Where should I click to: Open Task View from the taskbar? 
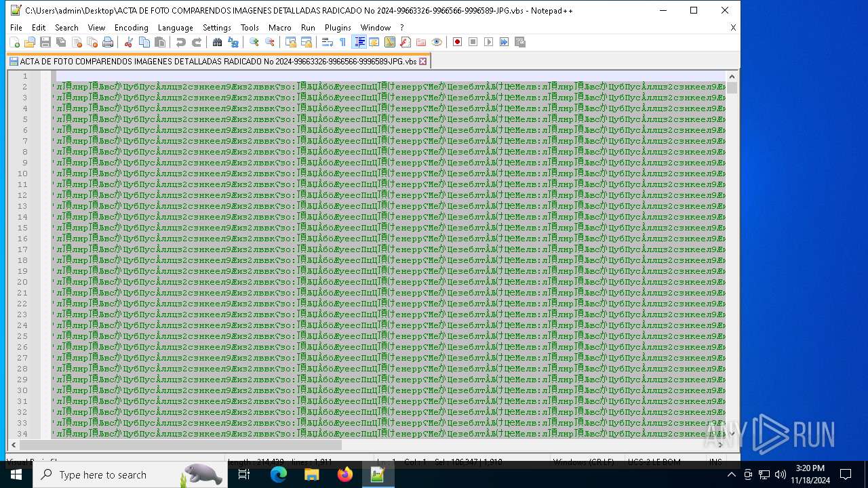[244, 474]
